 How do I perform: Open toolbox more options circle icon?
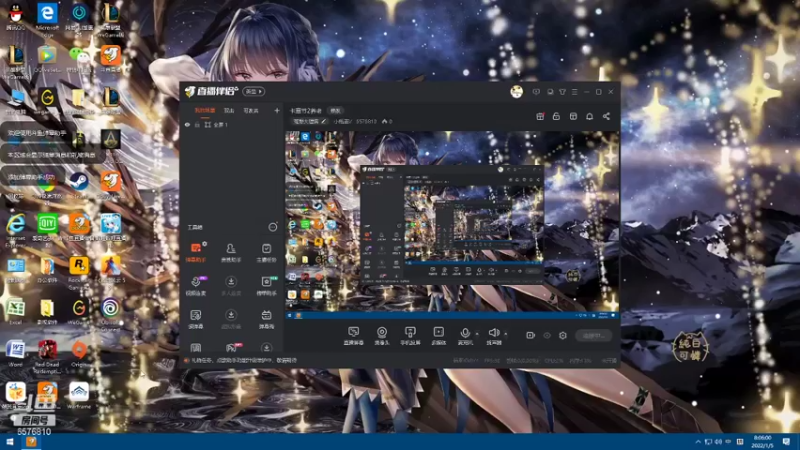(273, 227)
